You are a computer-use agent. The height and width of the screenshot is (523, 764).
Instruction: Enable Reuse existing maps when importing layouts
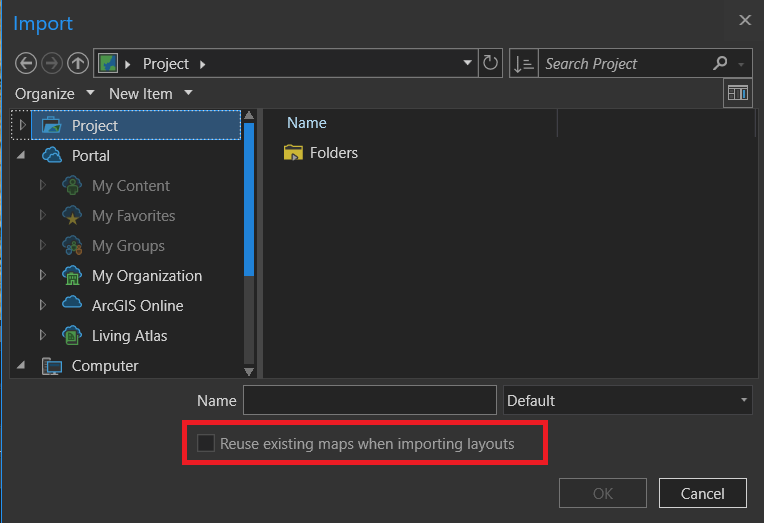(x=206, y=443)
